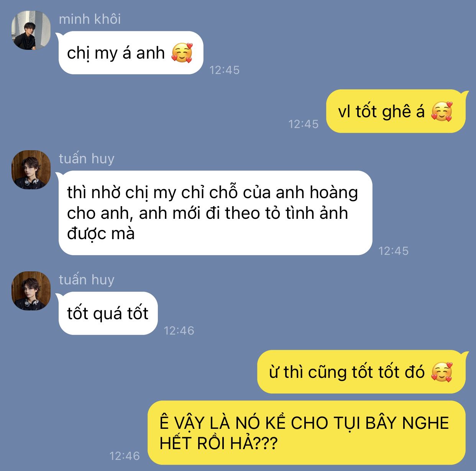Click the 12:45 timestamp beside minh khôi's message
Viewport: 476px width, 471px height.
tap(225, 70)
